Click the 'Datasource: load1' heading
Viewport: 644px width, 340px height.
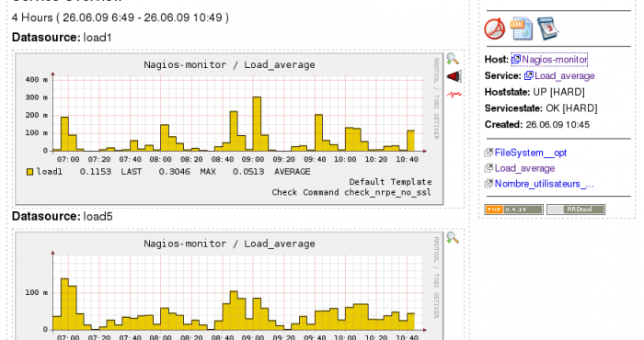(62, 38)
